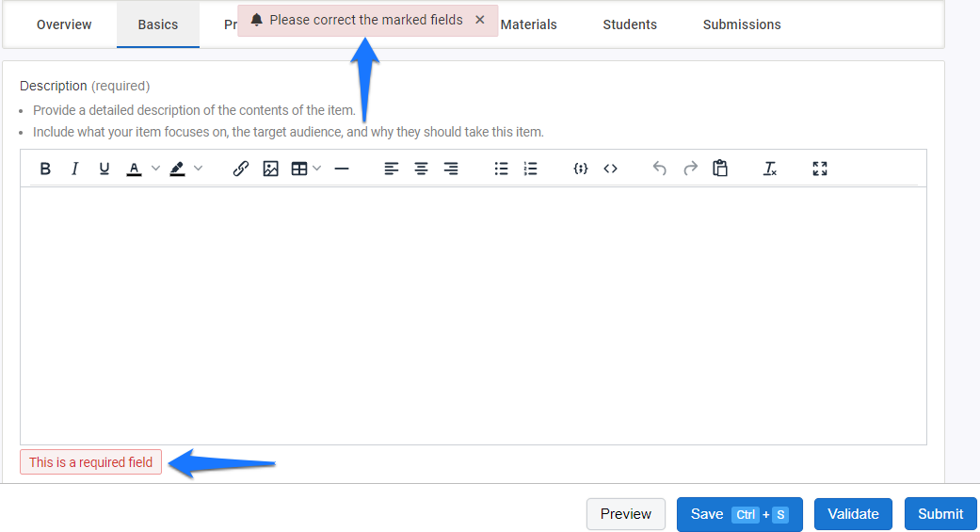Apply italic formatting
Image resolution: width=980 pixels, height=532 pixels.
pyautogui.click(x=74, y=169)
